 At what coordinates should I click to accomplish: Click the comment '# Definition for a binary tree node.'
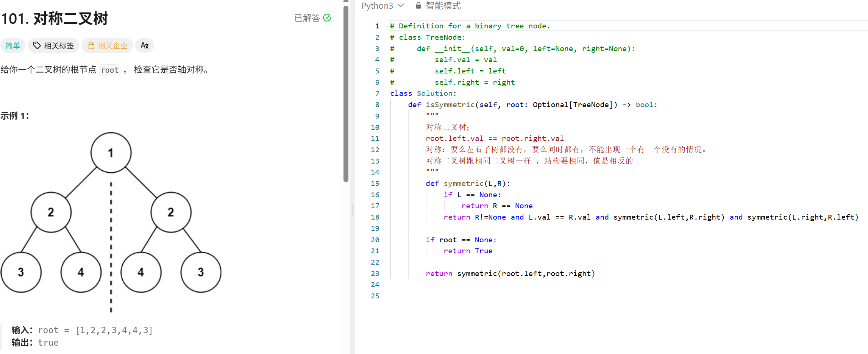pos(470,26)
